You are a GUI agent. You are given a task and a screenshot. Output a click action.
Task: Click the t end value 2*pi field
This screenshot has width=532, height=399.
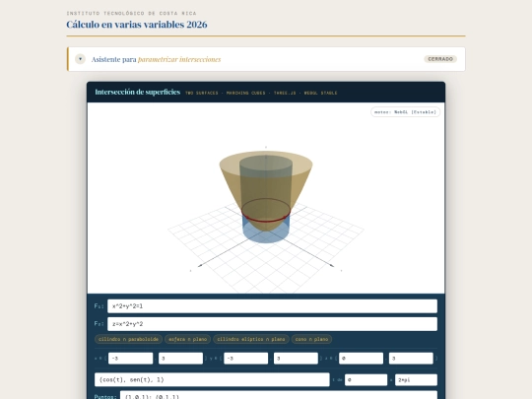point(416,380)
